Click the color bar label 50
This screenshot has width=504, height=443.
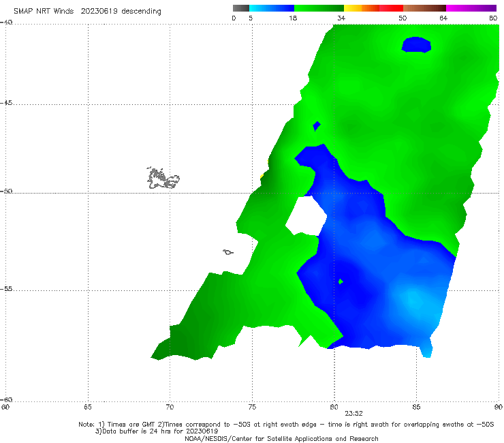pyautogui.click(x=403, y=18)
